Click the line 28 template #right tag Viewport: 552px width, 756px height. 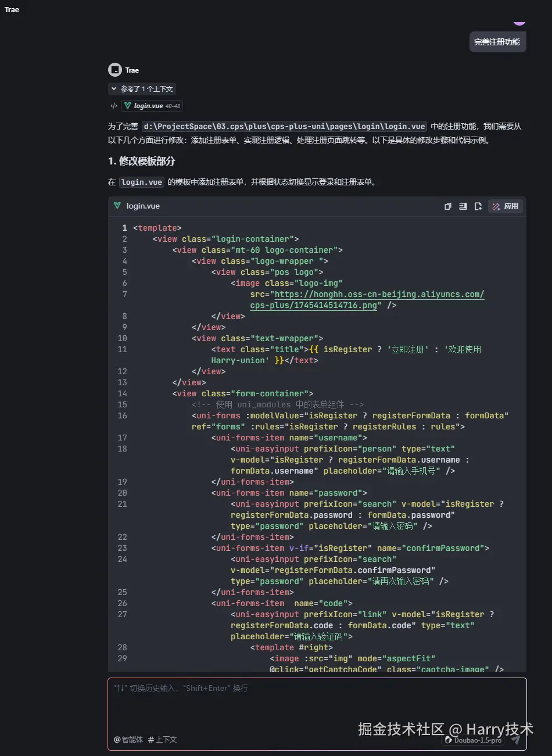coord(292,647)
